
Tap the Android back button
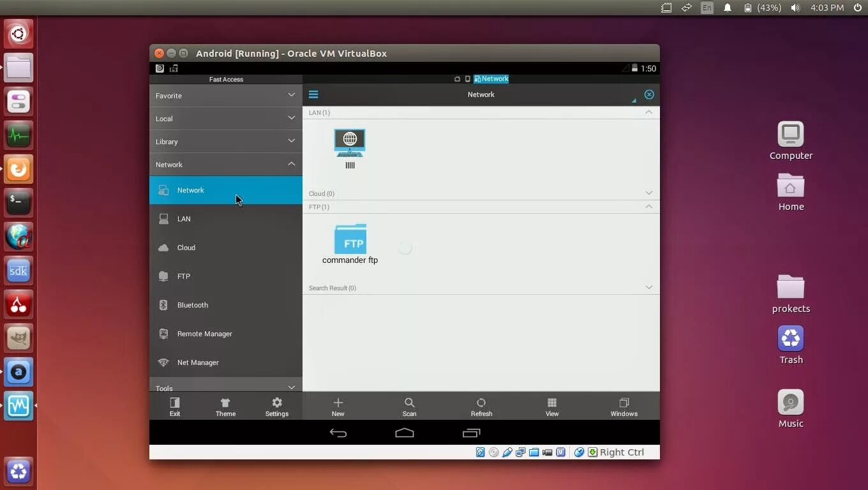tap(338, 433)
